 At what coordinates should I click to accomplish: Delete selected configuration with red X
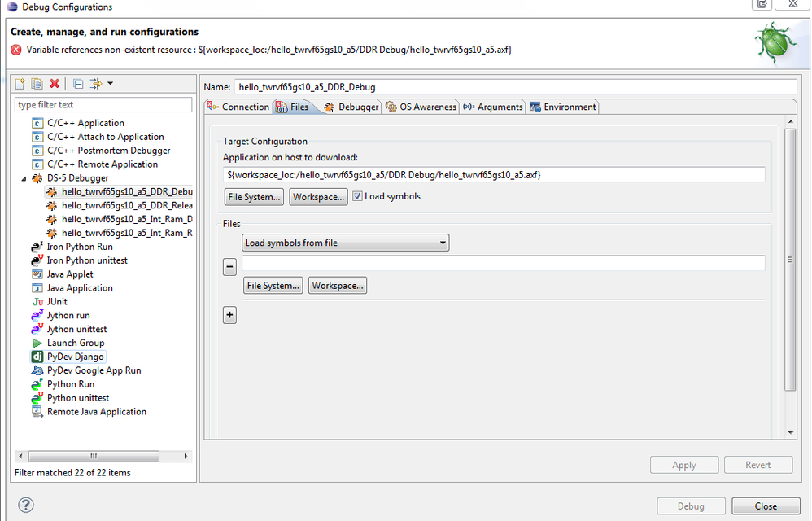click(x=55, y=83)
